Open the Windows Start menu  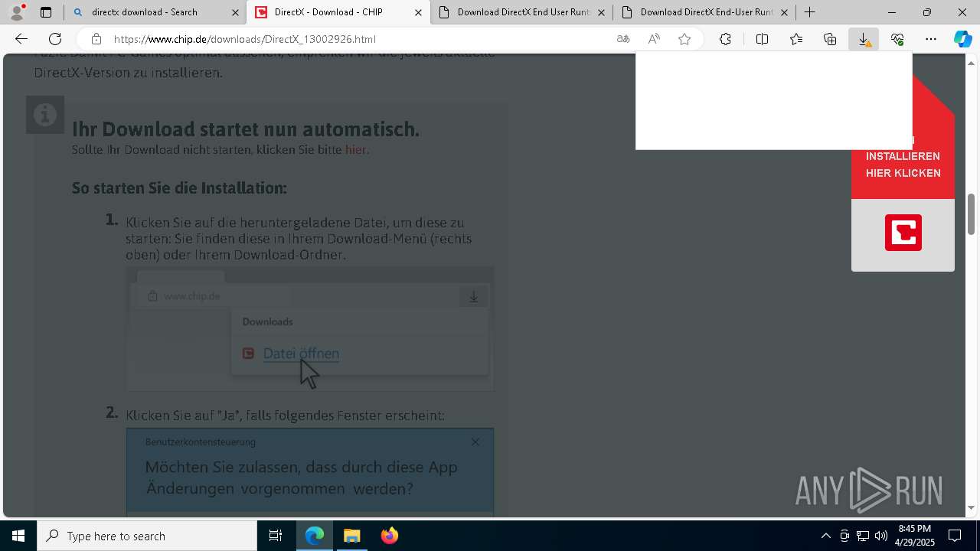coord(18,536)
